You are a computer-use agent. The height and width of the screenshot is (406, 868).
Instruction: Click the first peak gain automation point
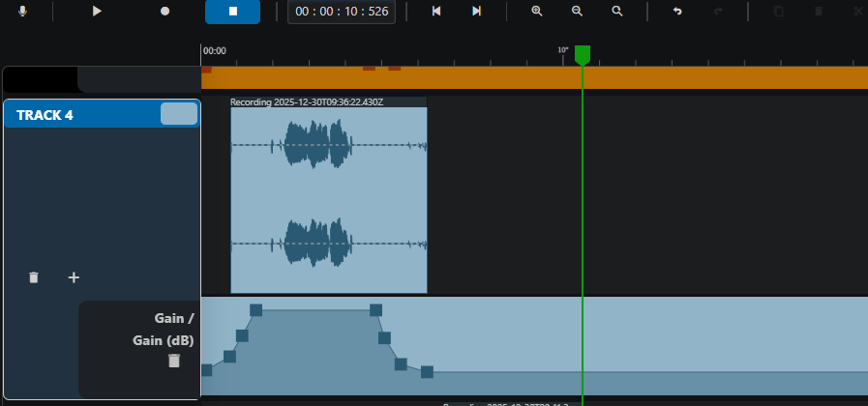point(255,309)
